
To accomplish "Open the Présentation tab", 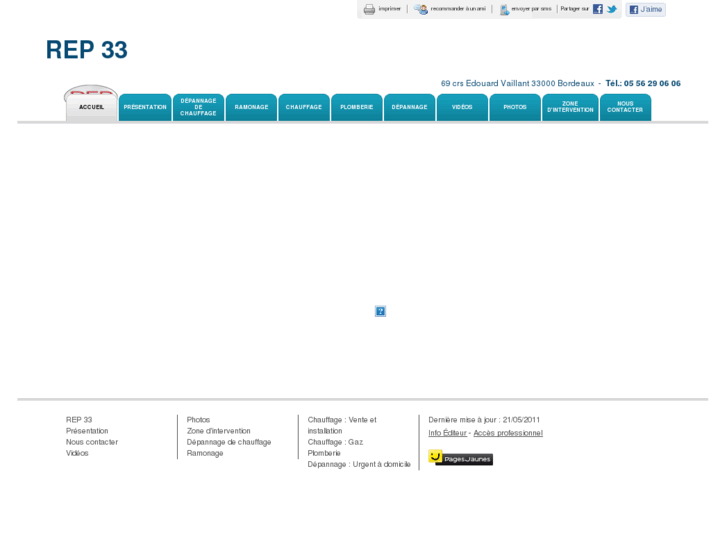I will click(145, 107).
